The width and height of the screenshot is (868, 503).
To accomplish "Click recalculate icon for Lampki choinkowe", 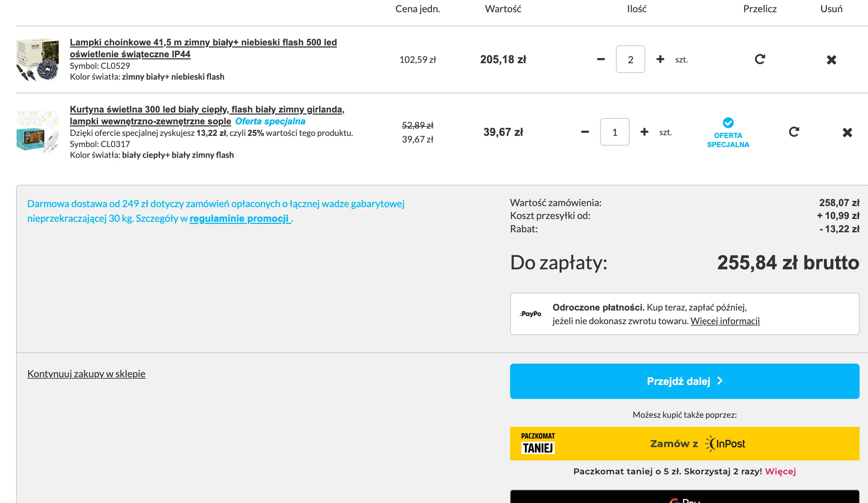I will [x=760, y=59].
